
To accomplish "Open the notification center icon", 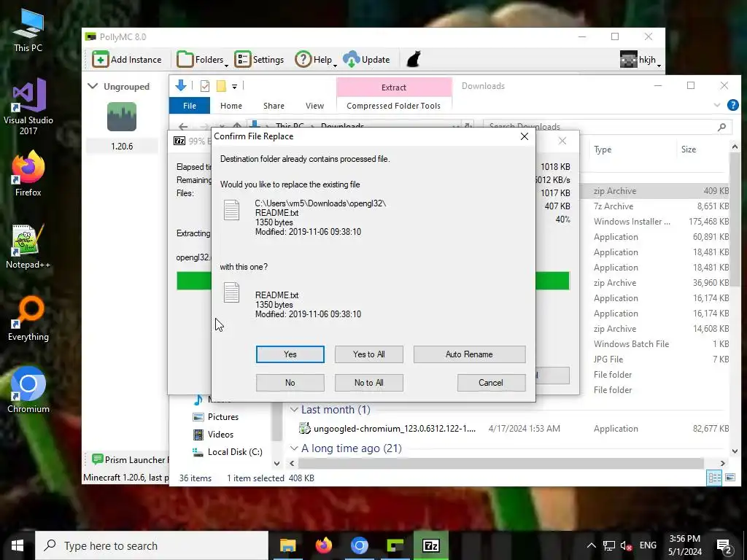I will coord(724,545).
